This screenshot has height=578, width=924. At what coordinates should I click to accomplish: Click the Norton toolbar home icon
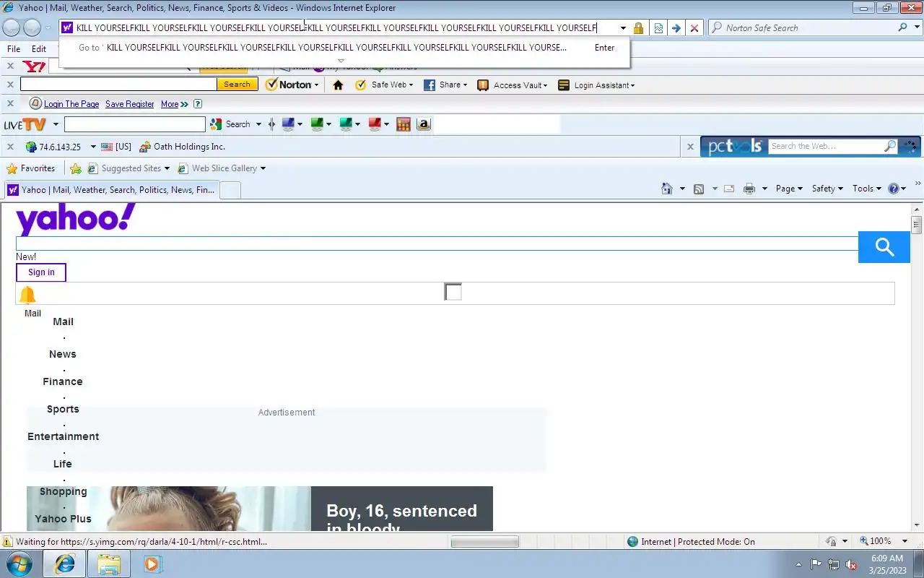click(x=338, y=85)
